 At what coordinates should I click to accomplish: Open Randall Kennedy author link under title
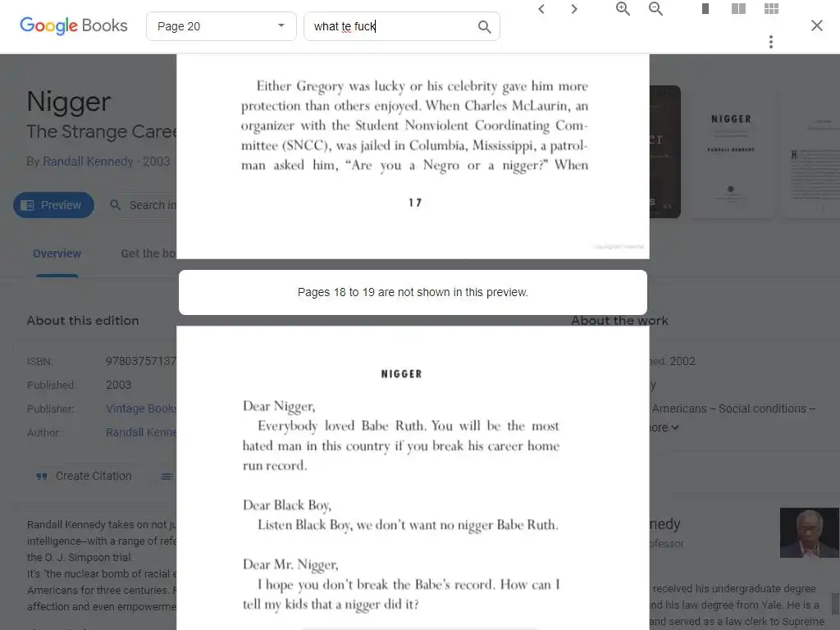88,162
